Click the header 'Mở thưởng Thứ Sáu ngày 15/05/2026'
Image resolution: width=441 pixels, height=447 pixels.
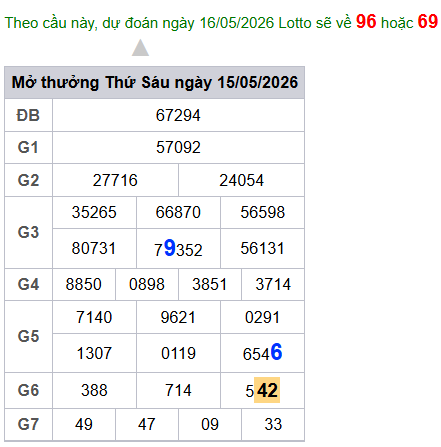(155, 82)
